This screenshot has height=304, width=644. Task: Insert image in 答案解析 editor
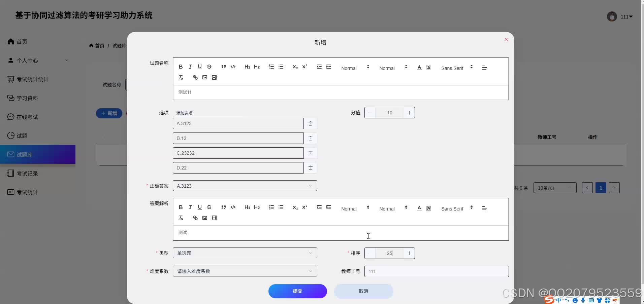(x=205, y=218)
